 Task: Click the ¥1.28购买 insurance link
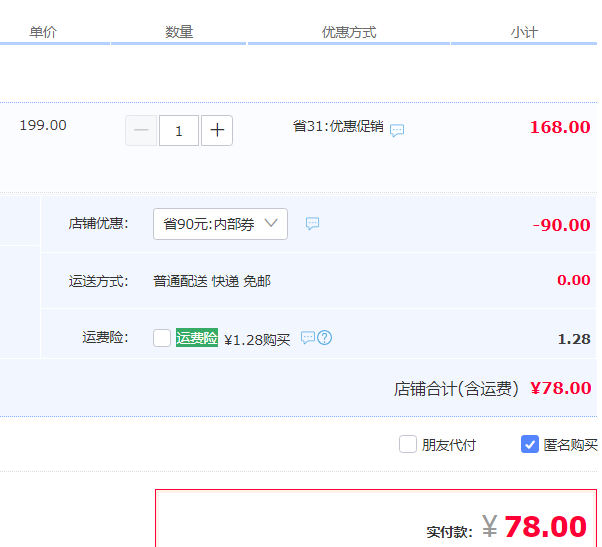pos(257,339)
